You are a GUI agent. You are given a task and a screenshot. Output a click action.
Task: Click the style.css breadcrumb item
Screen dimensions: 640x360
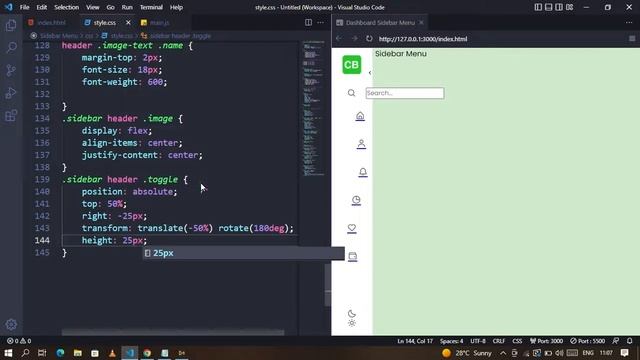point(118,36)
